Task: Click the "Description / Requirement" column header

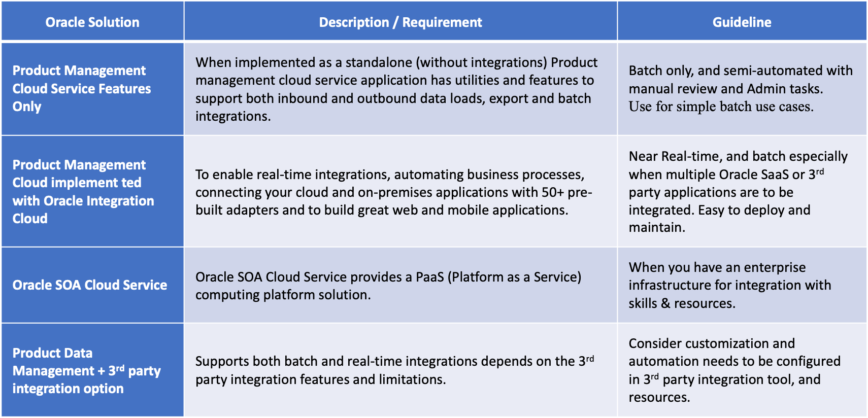Action: point(400,21)
